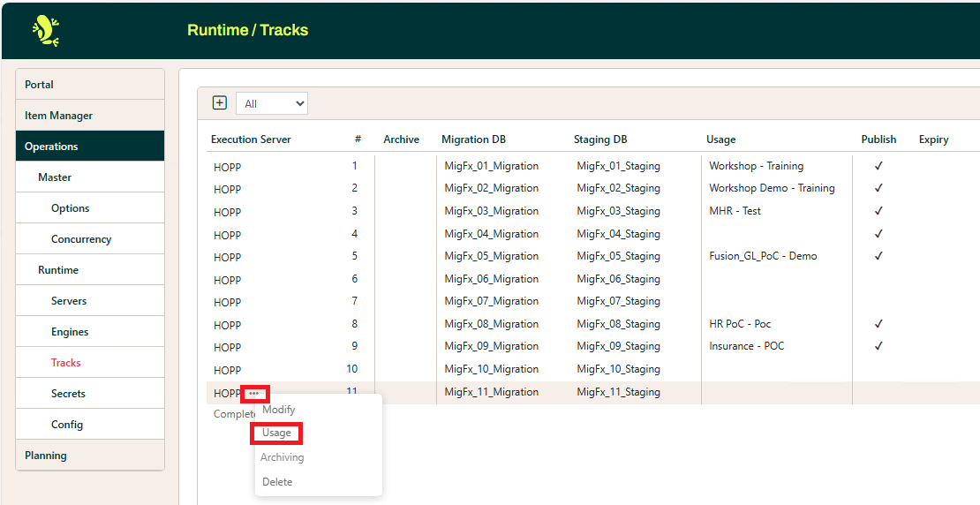Click the Publish column header
Screen dimensions: 980x505
[x=878, y=139]
